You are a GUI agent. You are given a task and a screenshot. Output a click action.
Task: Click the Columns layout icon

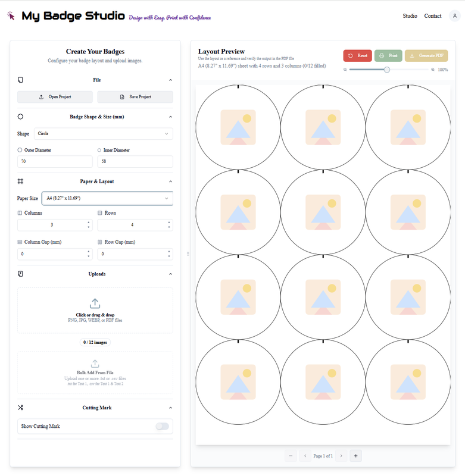point(20,213)
